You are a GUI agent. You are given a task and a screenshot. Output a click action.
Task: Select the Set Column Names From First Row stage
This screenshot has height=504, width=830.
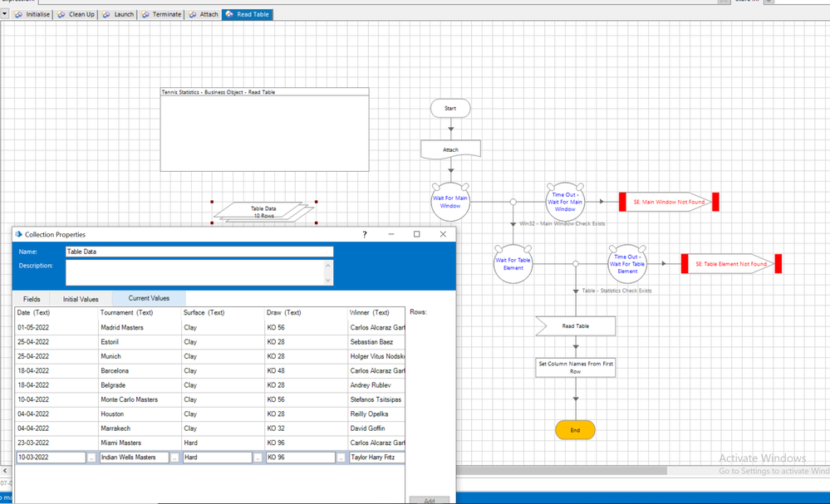coord(576,368)
